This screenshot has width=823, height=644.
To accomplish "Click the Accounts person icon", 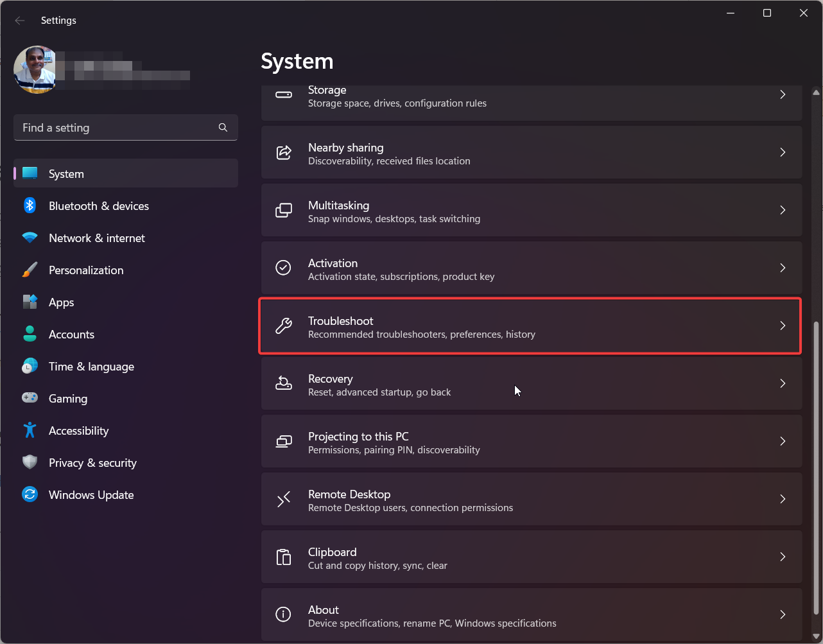I will coord(30,334).
